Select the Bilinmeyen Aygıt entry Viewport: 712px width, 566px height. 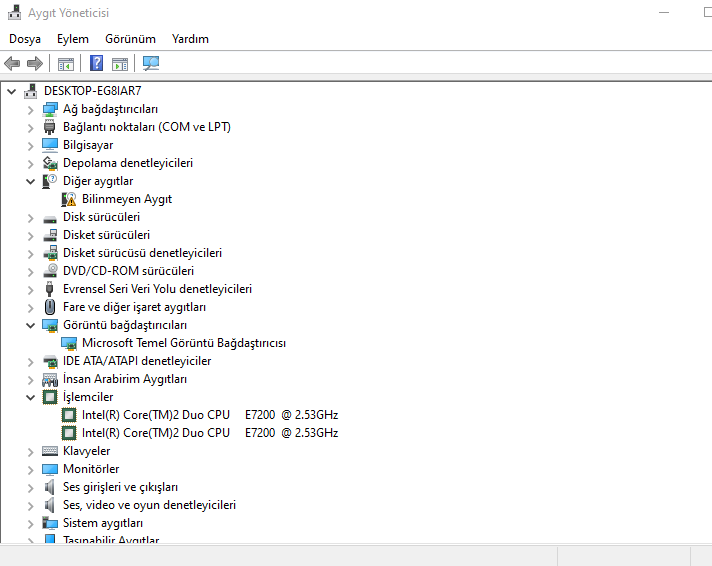[127, 199]
